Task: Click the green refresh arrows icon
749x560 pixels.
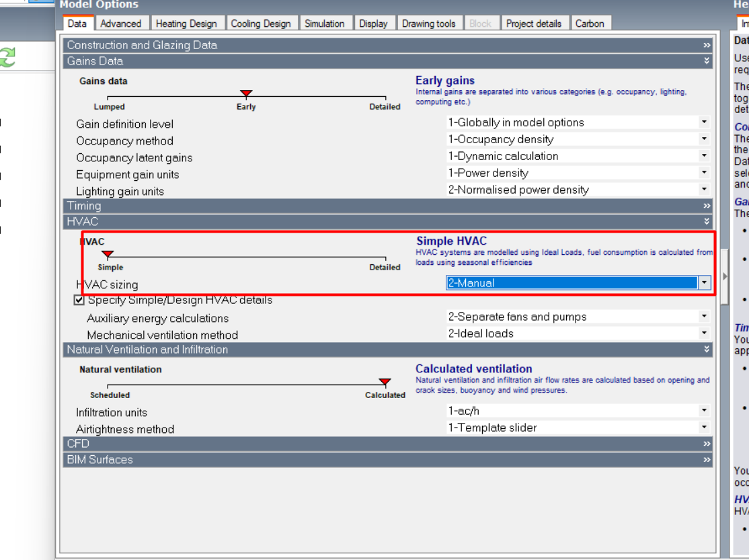Action: (7, 57)
